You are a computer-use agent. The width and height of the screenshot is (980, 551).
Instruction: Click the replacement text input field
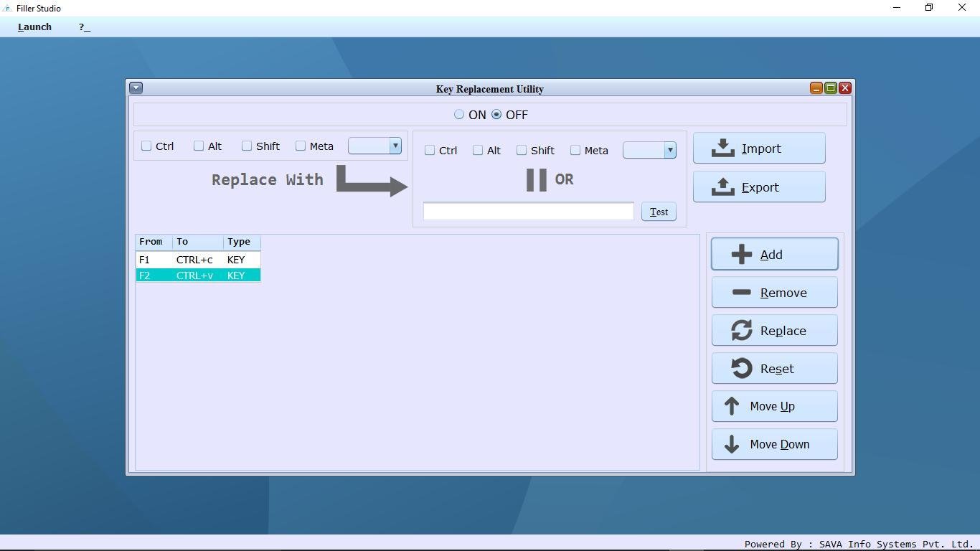click(x=529, y=211)
